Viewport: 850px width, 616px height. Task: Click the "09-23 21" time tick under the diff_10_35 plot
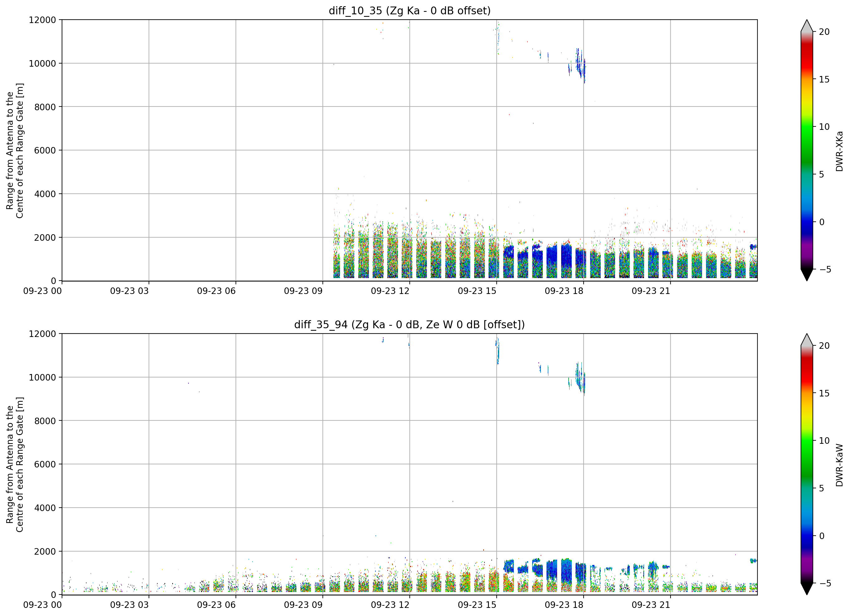point(651,291)
